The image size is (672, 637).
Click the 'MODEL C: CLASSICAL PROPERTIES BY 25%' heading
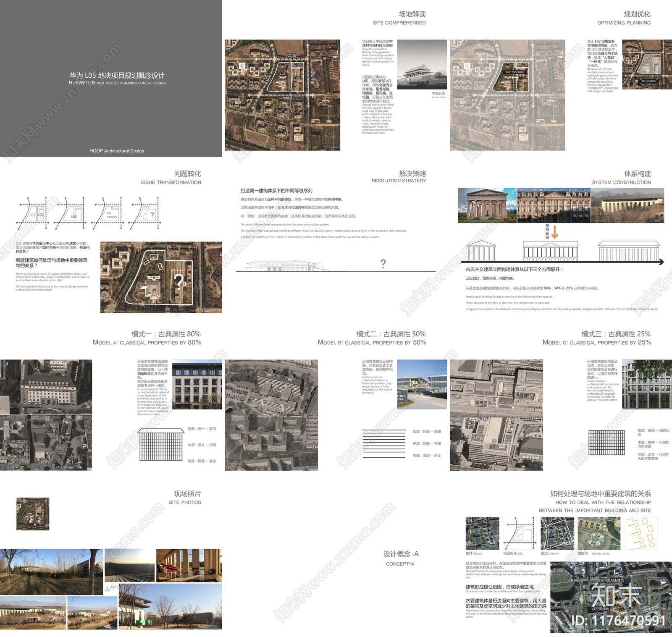597,342
